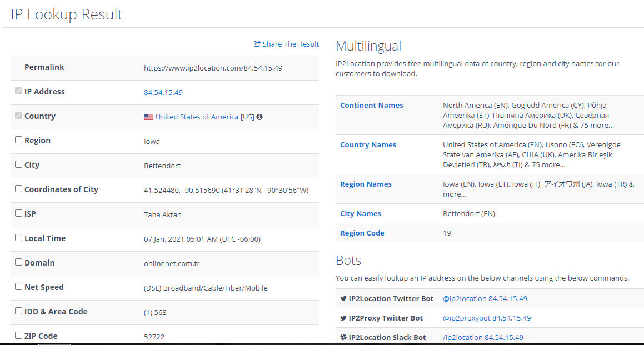Viewport: 644px width, 345px height.
Task: Click the area code value (1) 563
Action: click(155, 312)
